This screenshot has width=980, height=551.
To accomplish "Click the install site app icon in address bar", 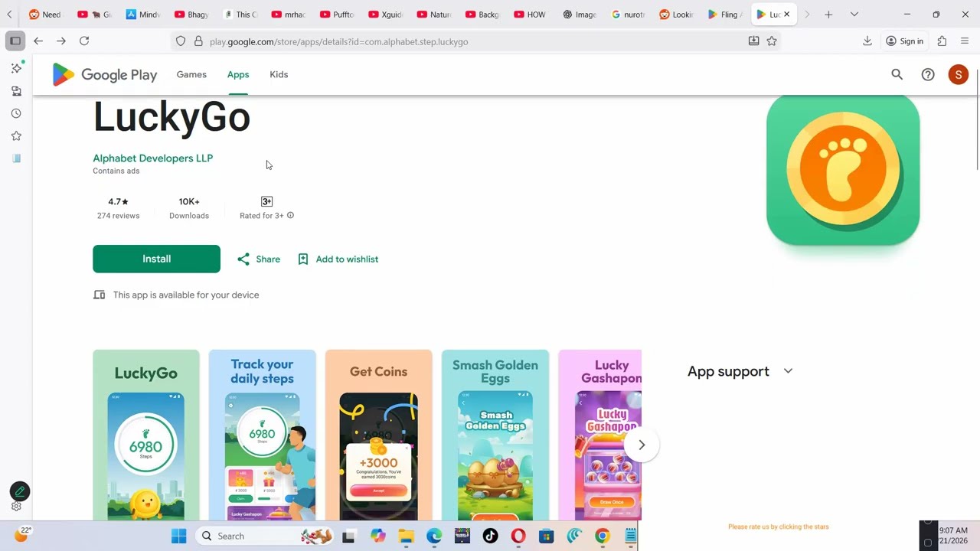I will pyautogui.click(x=753, y=41).
